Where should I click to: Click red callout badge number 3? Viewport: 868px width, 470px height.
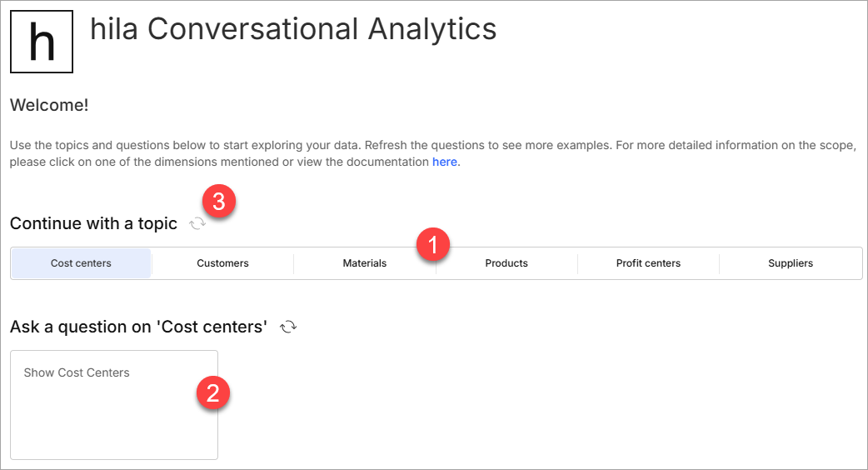click(219, 202)
